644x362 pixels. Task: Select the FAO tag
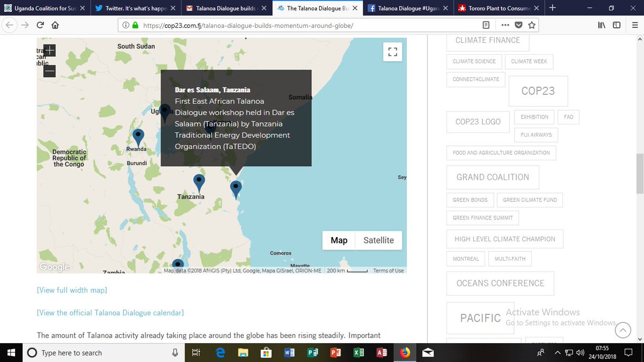568,117
